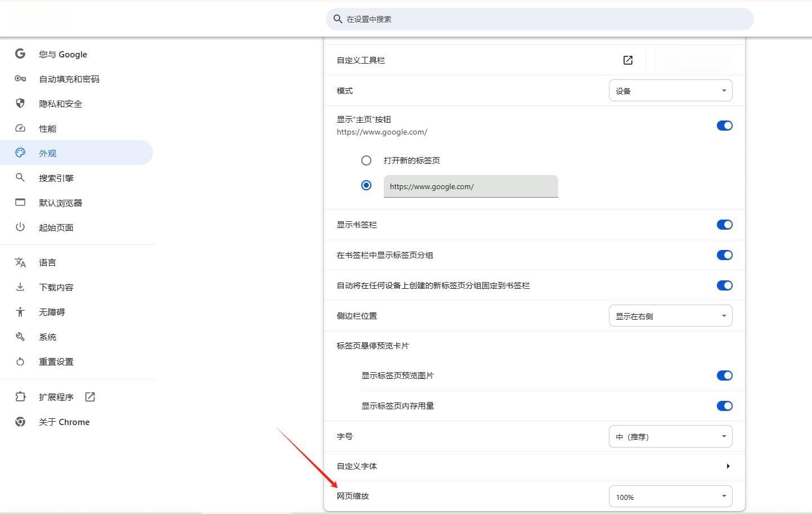Select the custom URL radio button
This screenshot has width=812, height=514.
click(366, 185)
